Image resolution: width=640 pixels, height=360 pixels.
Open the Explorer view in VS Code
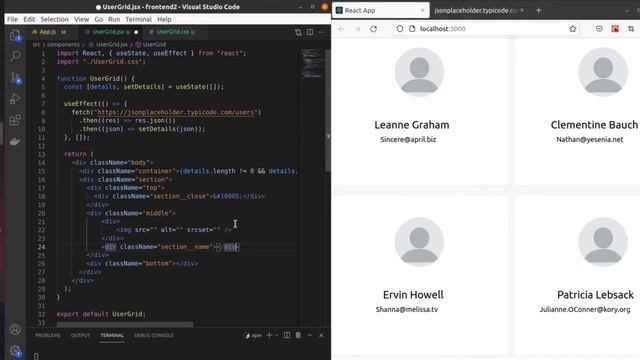click(15, 36)
